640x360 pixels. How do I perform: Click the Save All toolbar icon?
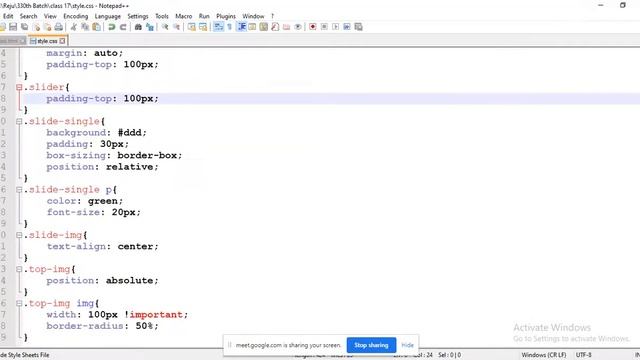tap(24, 27)
